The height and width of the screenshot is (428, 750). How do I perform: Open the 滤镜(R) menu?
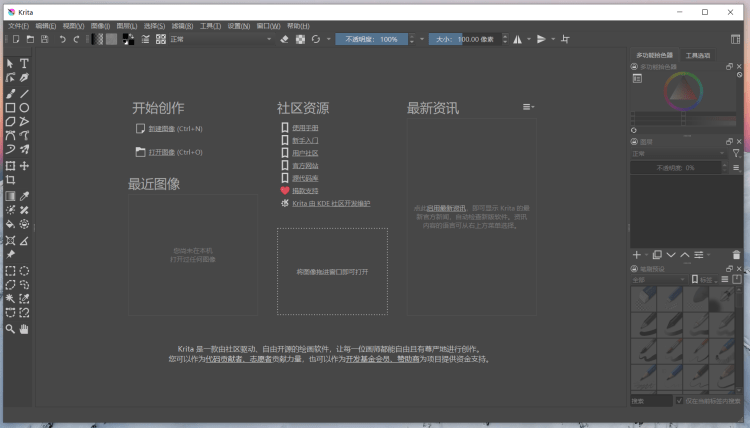point(182,26)
